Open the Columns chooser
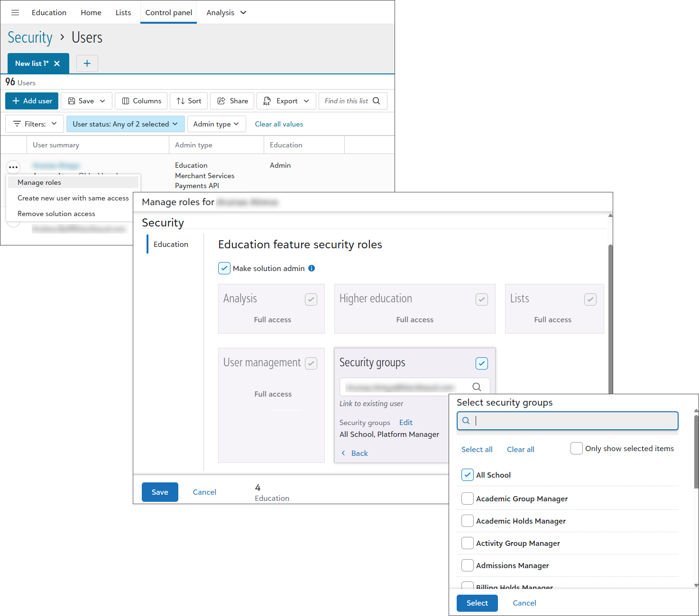The height and width of the screenshot is (616, 699). click(141, 101)
